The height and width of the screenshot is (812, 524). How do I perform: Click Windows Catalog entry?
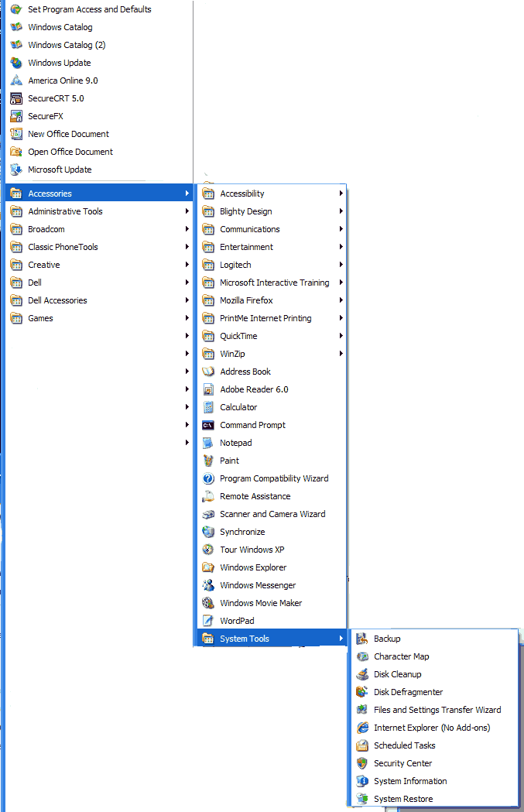pos(99,27)
